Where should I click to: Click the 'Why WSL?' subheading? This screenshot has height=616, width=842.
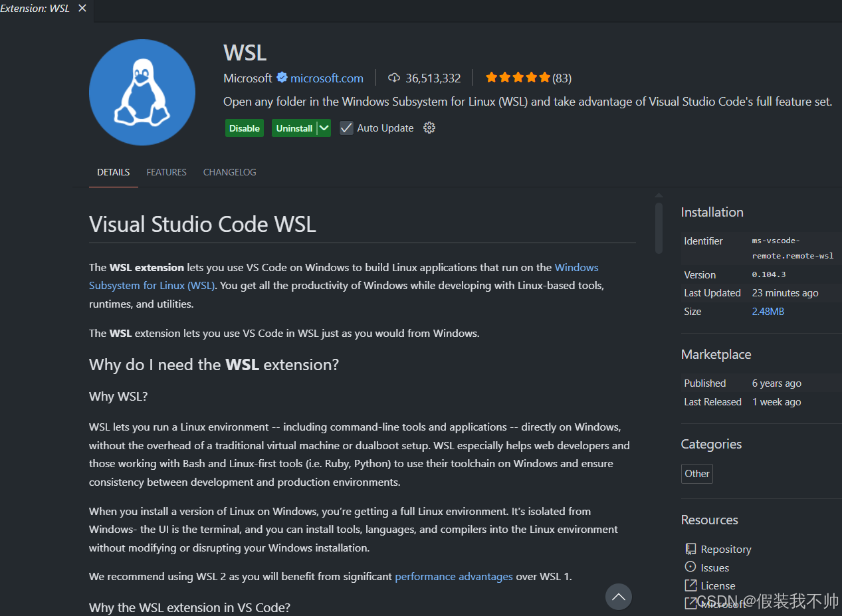click(x=118, y=396)
